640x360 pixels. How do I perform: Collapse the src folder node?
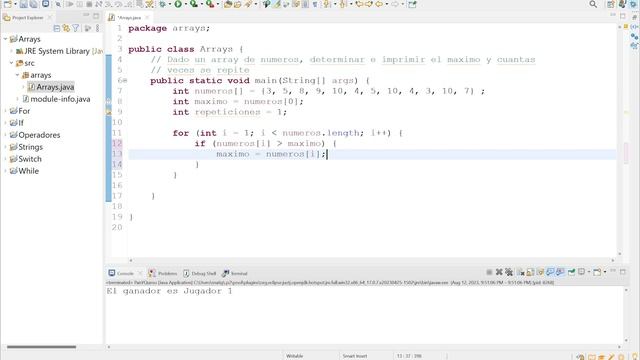[x=11, y=63]
